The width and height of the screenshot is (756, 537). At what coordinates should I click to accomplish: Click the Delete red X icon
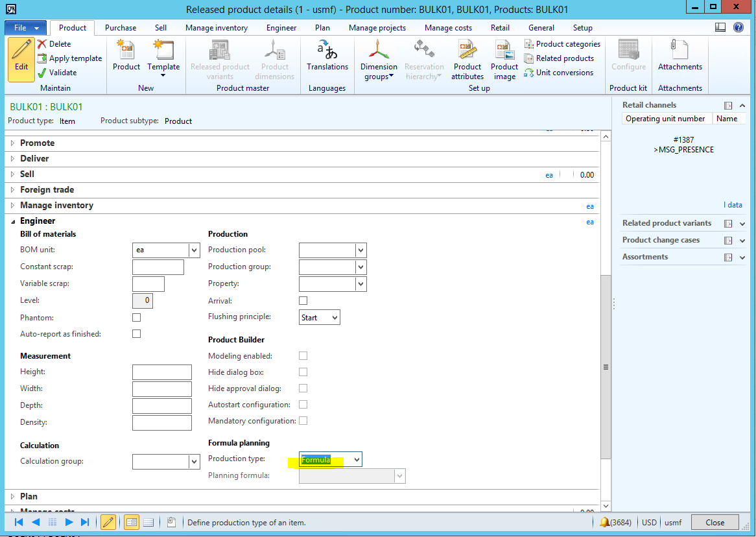coord(42,44)
